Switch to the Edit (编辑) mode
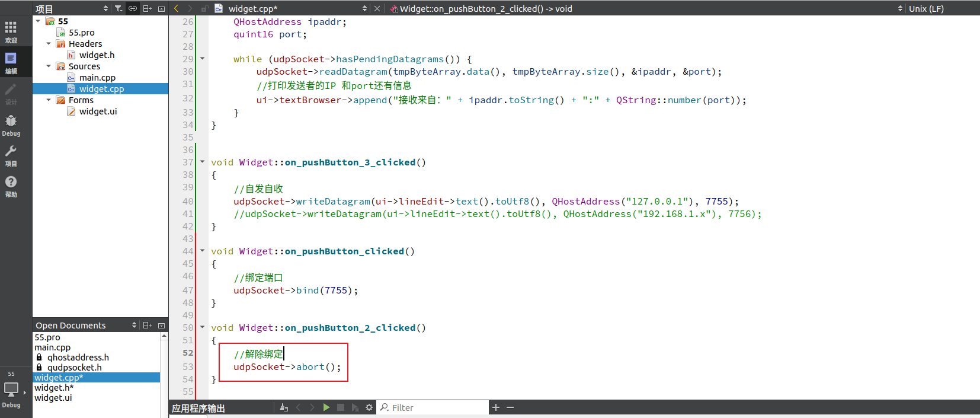 tap(11, 63)
